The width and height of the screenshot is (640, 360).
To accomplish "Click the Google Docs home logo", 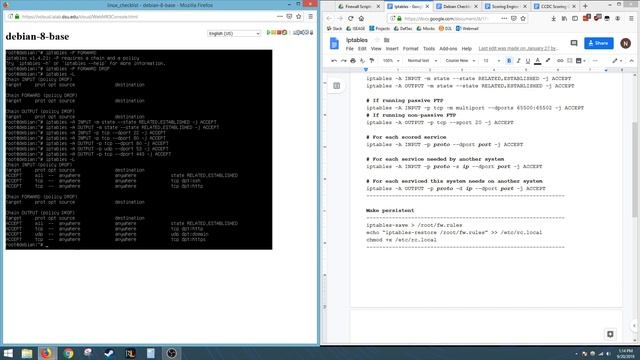I will click(x=334, y=43).
